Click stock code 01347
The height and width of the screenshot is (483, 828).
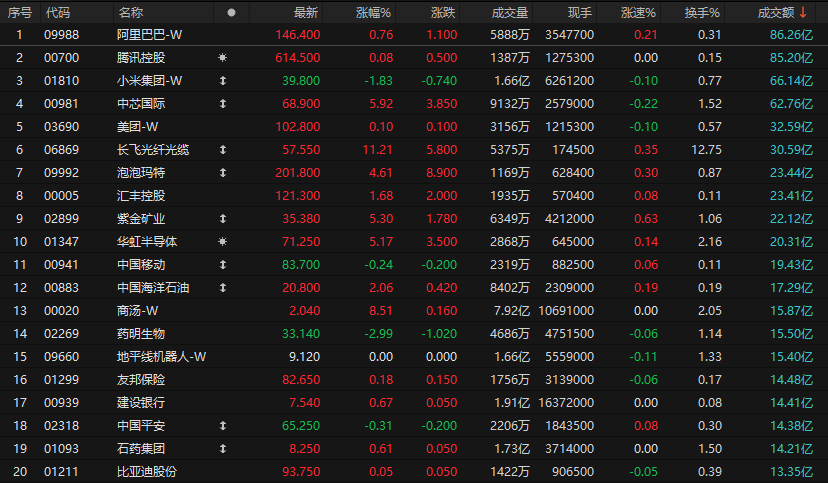[x=61, y=242]
